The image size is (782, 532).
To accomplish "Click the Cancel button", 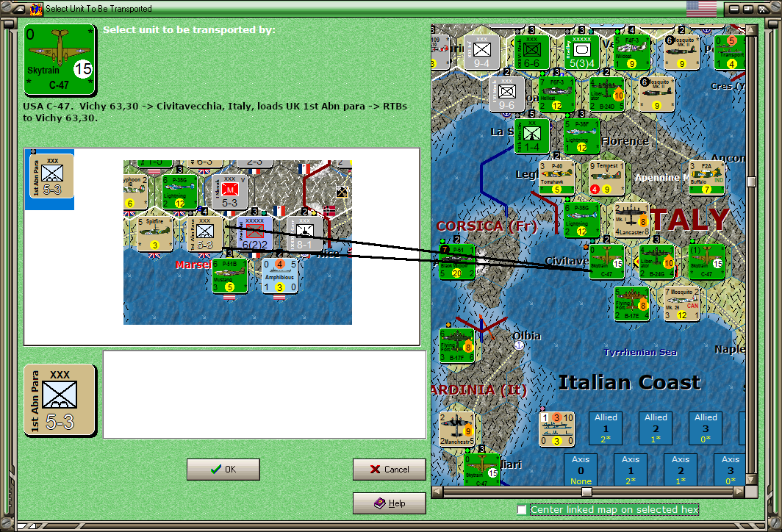I will coord(390,470).
